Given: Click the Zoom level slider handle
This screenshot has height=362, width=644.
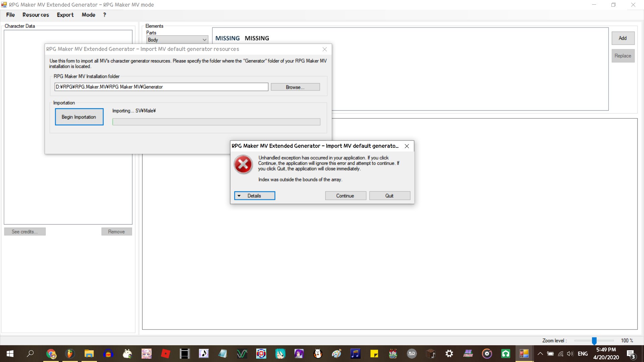Looking at the screenshot, I should [594, 341].
